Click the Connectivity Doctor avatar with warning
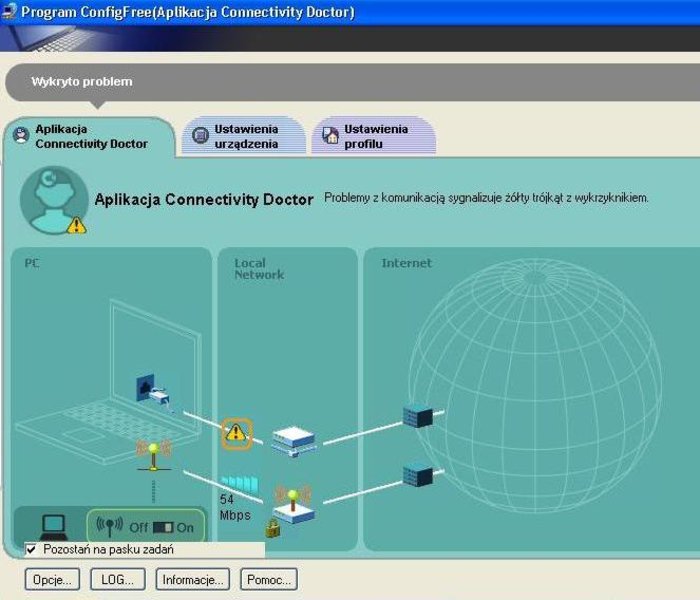The height and width of the screenshot is (600, 700). 54,200
